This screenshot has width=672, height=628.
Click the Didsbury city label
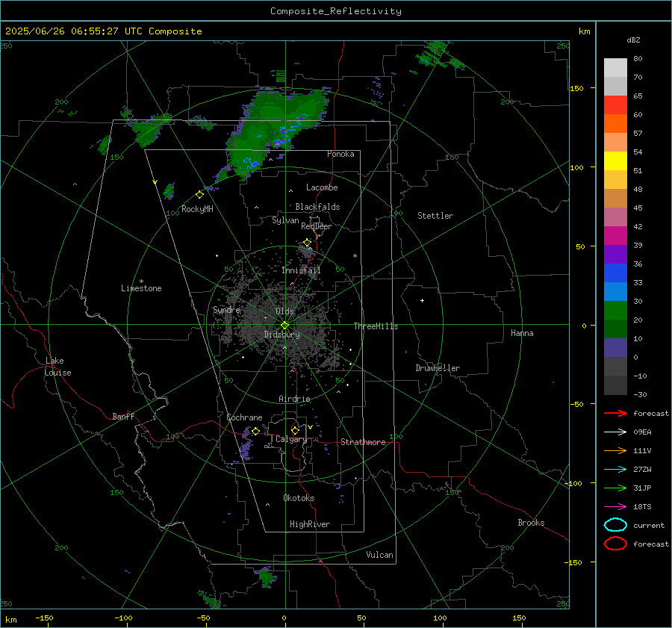pos(281,335)
